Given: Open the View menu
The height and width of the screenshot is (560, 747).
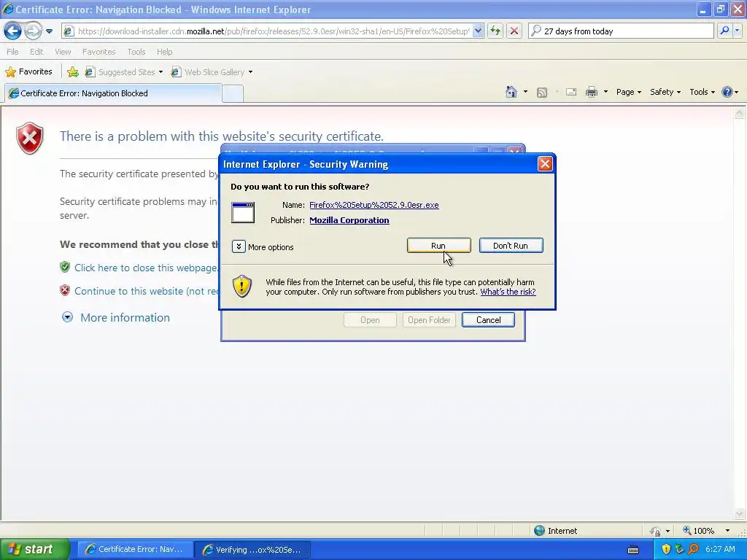Looking at the screenshot, I should point(63,52).
